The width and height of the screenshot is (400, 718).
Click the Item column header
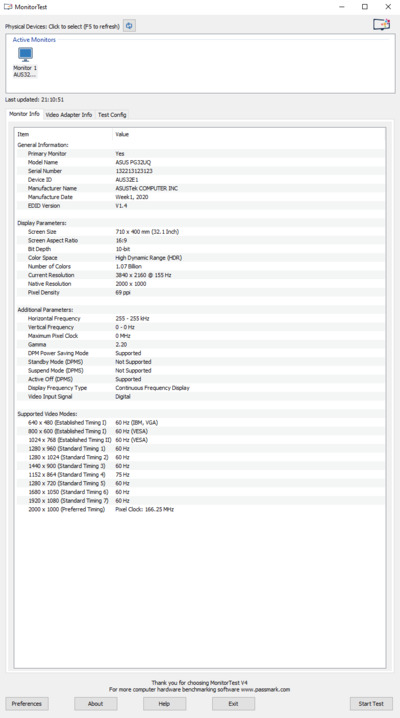click(64, 134)
